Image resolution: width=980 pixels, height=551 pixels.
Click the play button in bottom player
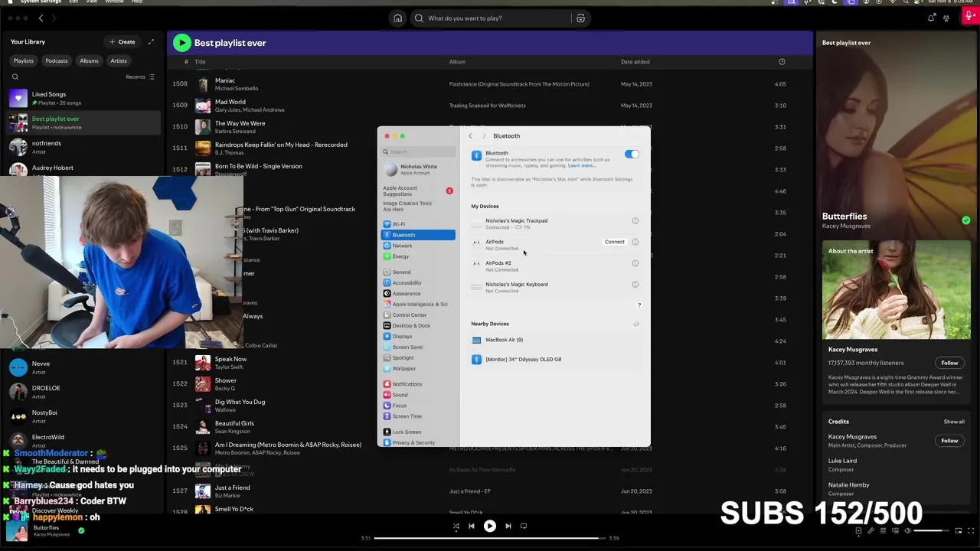click(x=490, y=526)
